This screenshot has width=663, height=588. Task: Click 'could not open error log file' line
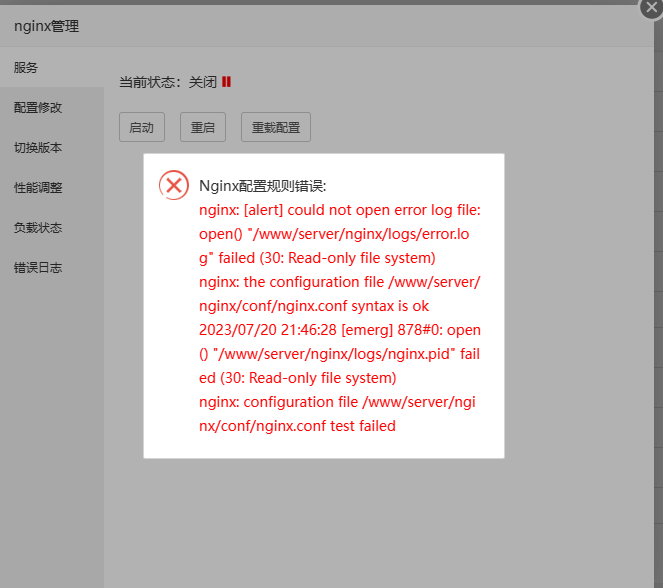[340, 210]
